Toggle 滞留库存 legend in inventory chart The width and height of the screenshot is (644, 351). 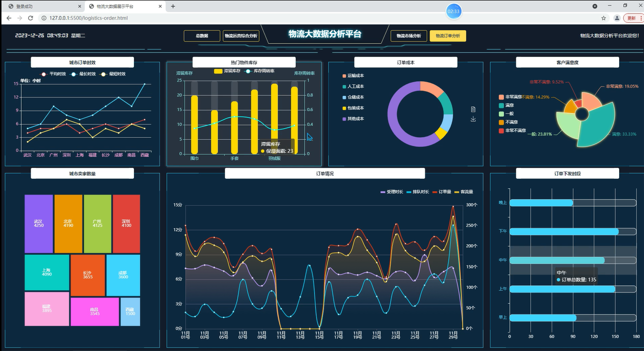coord(227,72)
